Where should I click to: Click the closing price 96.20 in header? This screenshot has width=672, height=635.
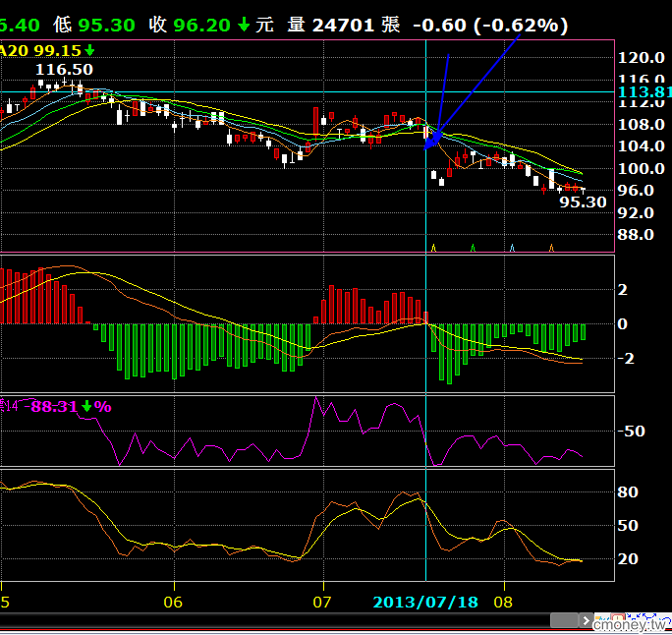click(x=201, y=25)
